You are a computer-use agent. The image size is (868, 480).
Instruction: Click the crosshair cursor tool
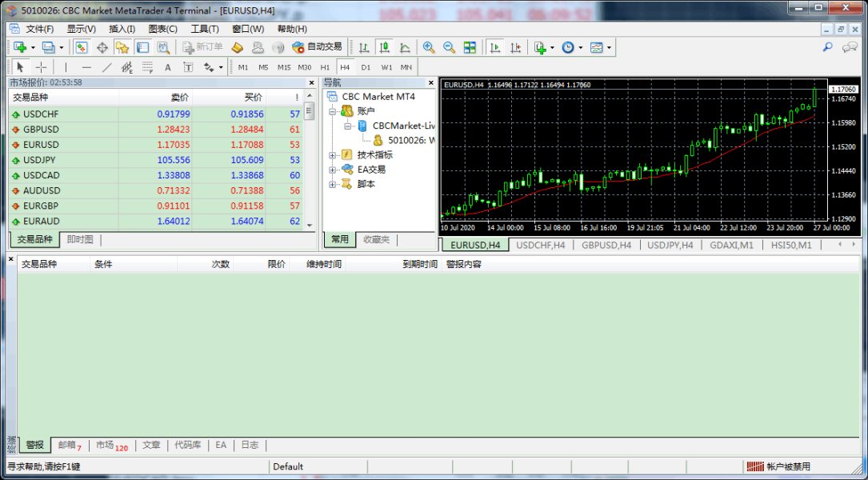pos(41,67)
